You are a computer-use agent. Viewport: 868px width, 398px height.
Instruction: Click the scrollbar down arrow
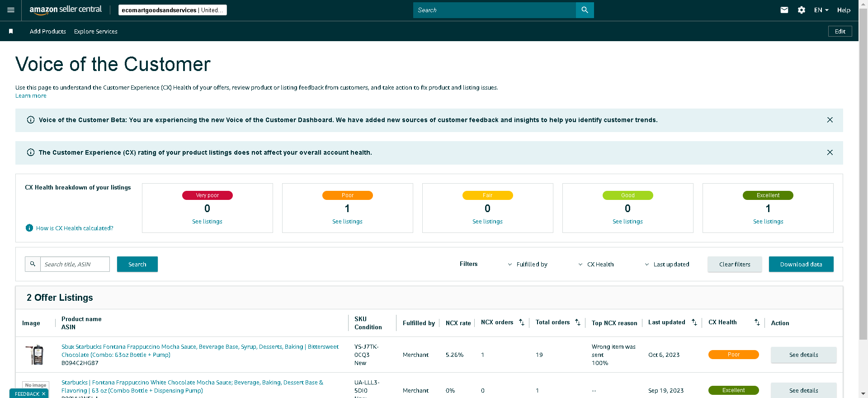[863, 394]
